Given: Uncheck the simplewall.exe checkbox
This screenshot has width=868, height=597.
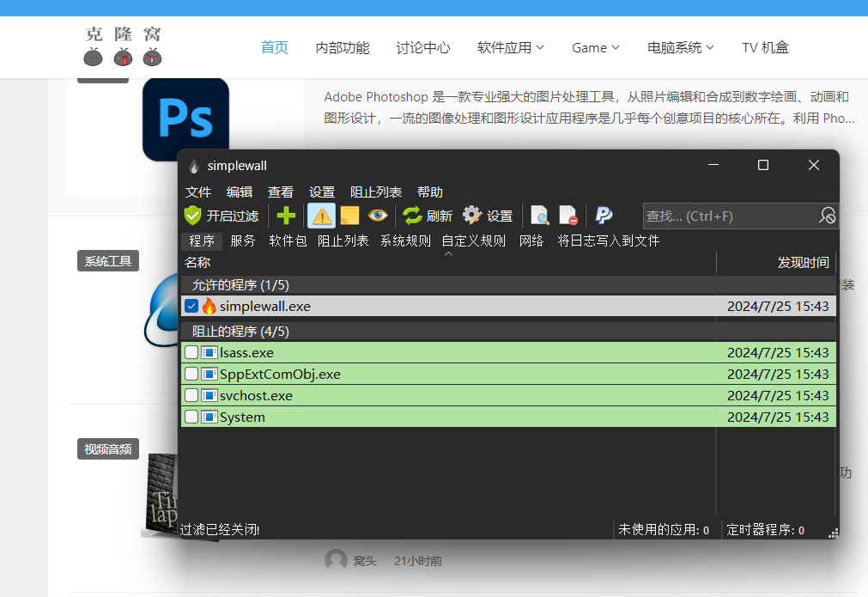Looking at the screenshot, I should point(191,306).
